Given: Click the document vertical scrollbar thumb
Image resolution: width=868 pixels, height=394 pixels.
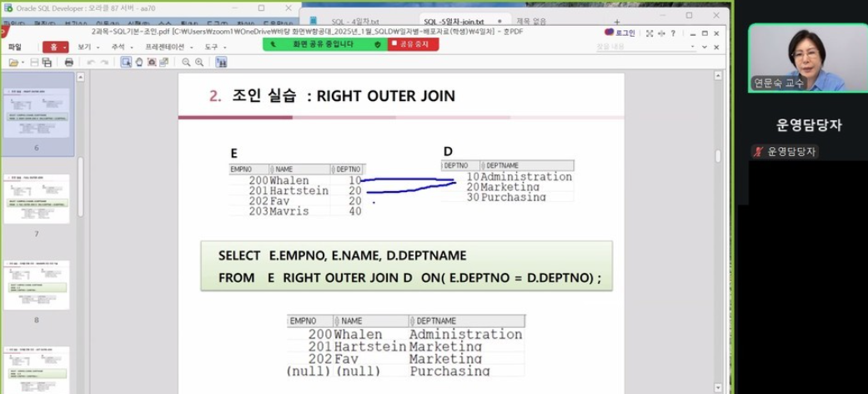Looking at the screenshot, I should pyautogui.click(x=718, y=156).
